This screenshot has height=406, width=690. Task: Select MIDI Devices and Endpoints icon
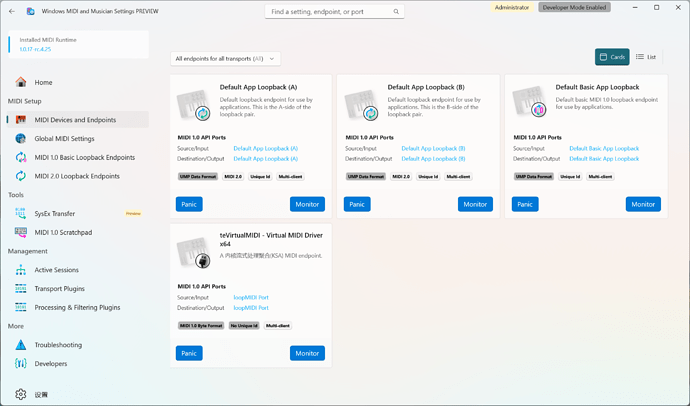click(x=21, y=120)
